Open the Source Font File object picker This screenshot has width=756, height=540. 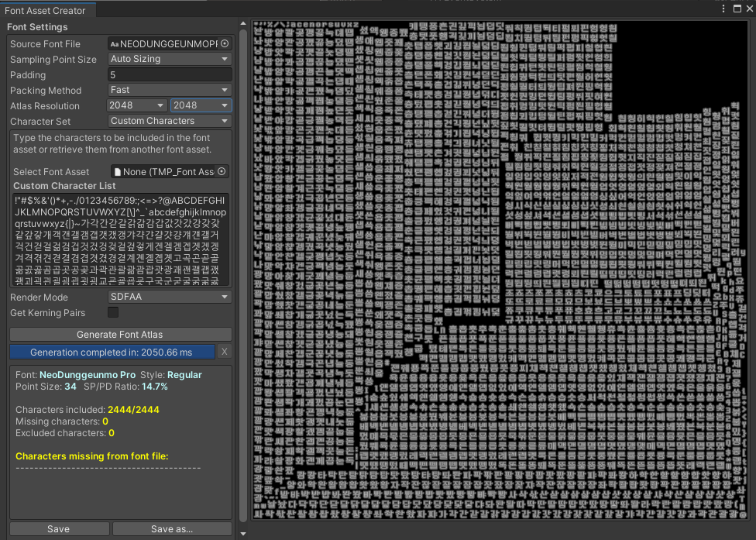(x=225, y=43)
